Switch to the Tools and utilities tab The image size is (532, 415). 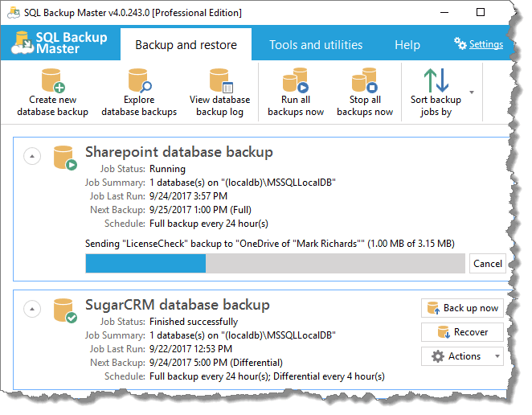pyautogui.click(x=316, y=45)
